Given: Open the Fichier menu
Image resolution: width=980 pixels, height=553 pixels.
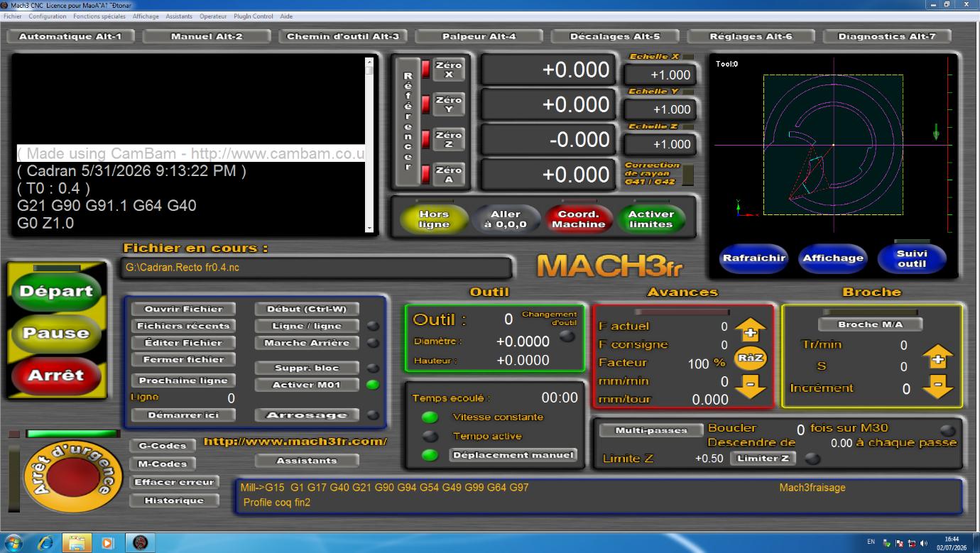Looking at the screenshot, I should 13,16.
